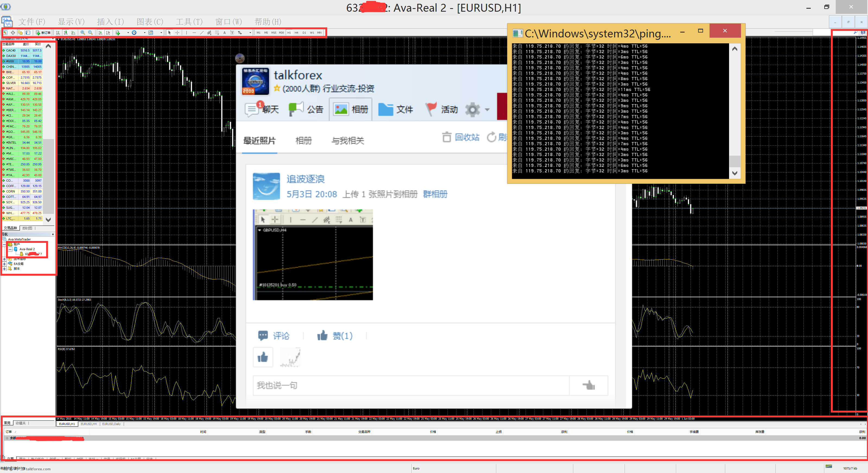Switch timeframe to M15
The image size is (868, 473).
click(x=274, y=33)
